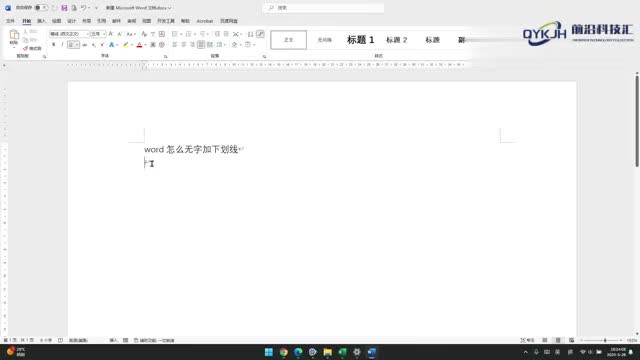Click the Paste clipboard icon
This screenshot has height=360, width=640.
click(14, 35)
